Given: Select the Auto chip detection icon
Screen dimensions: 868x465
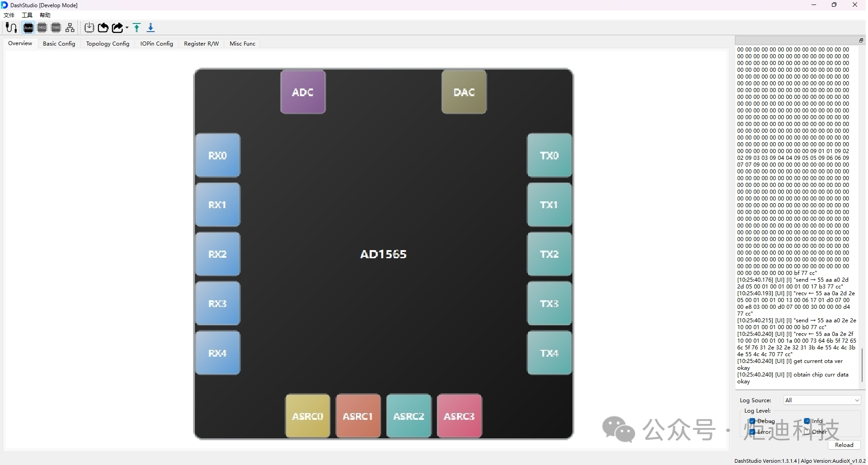Looking at the screenshot, I should coord(28,28).
